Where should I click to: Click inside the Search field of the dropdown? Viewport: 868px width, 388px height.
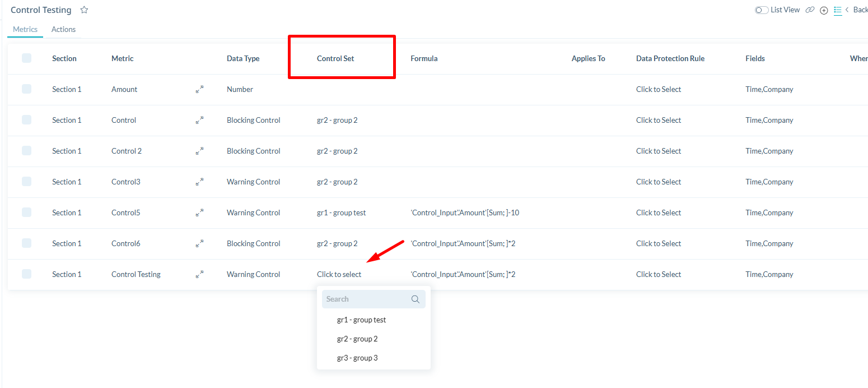[x=367, y=299]
